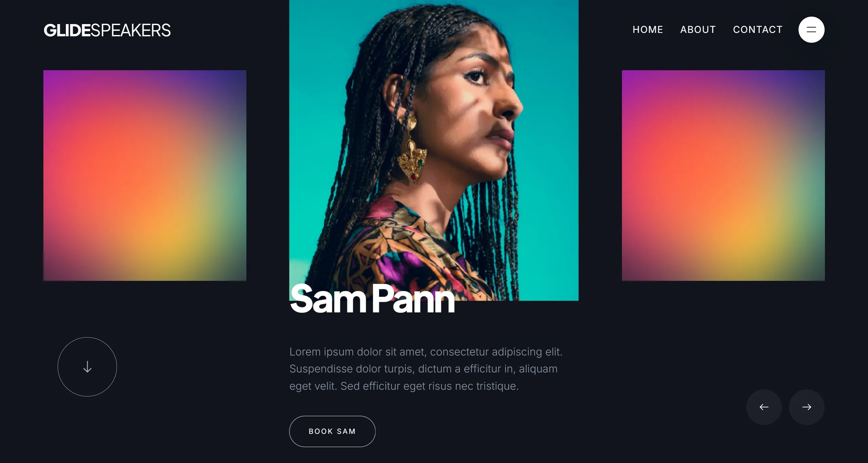Select the right gradient slide thumbnail
The width and height of the screenshot is (868, 463).
point(723,175)
